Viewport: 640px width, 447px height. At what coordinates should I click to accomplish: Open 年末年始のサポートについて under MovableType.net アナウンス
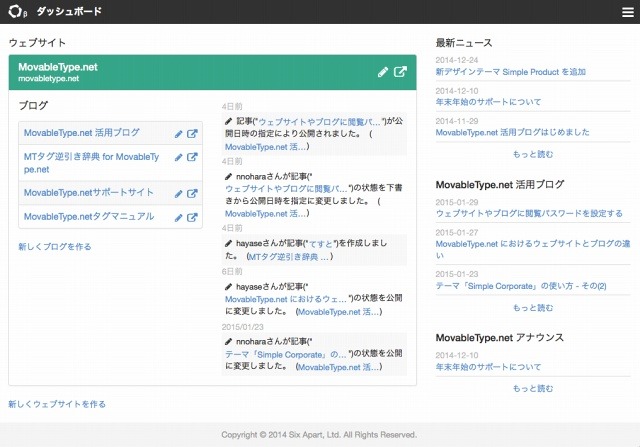coord(488,367)
